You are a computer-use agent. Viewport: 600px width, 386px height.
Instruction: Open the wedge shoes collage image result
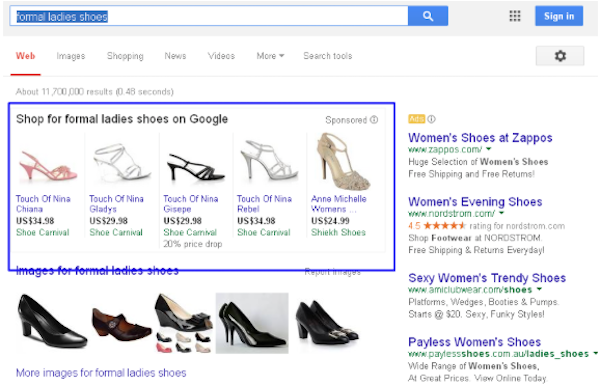point(184,323)
